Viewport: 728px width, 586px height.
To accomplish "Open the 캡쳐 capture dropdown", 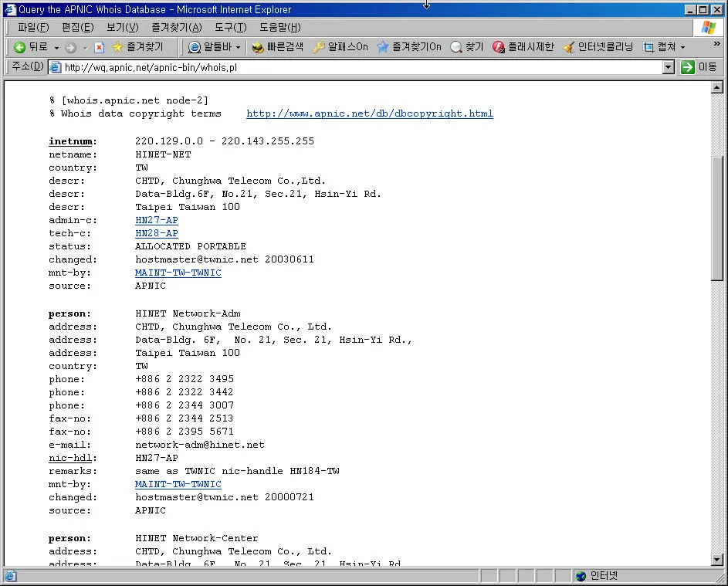I will coord(682,47).
